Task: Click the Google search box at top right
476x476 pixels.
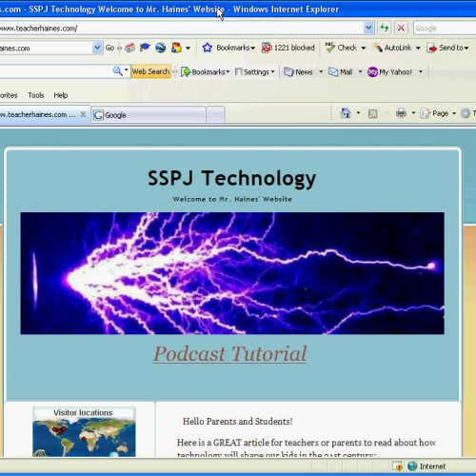Action: [445, 29]
